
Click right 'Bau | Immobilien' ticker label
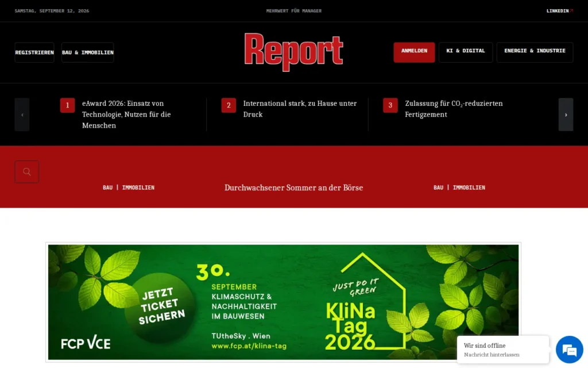point(459,187)
